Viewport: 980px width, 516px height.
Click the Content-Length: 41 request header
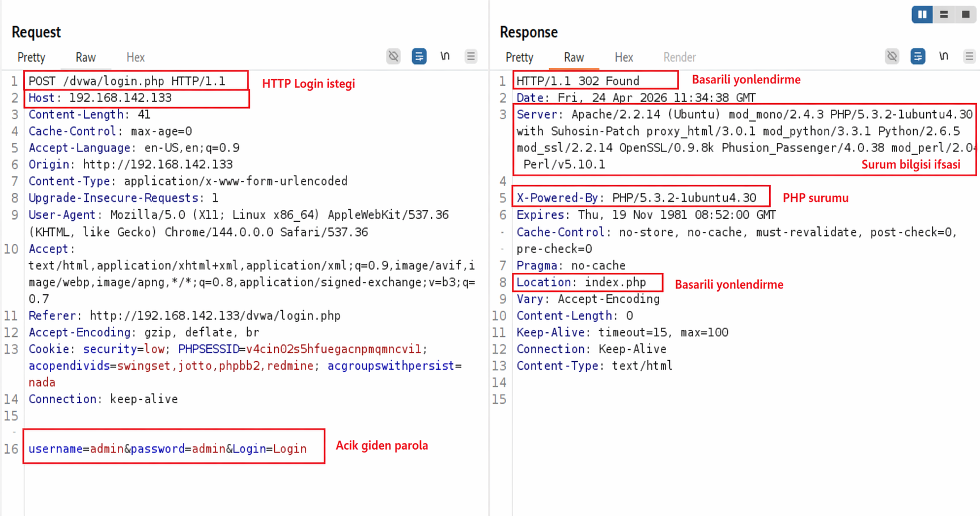90,115
